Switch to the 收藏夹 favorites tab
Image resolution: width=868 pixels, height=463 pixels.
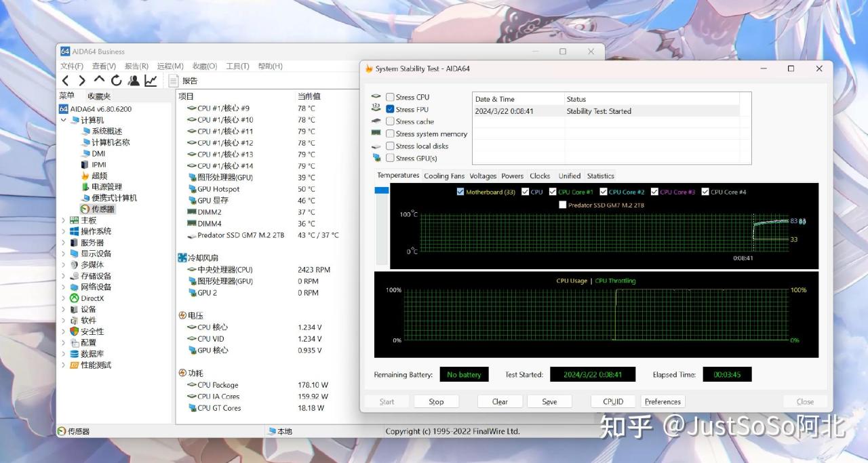99,96
